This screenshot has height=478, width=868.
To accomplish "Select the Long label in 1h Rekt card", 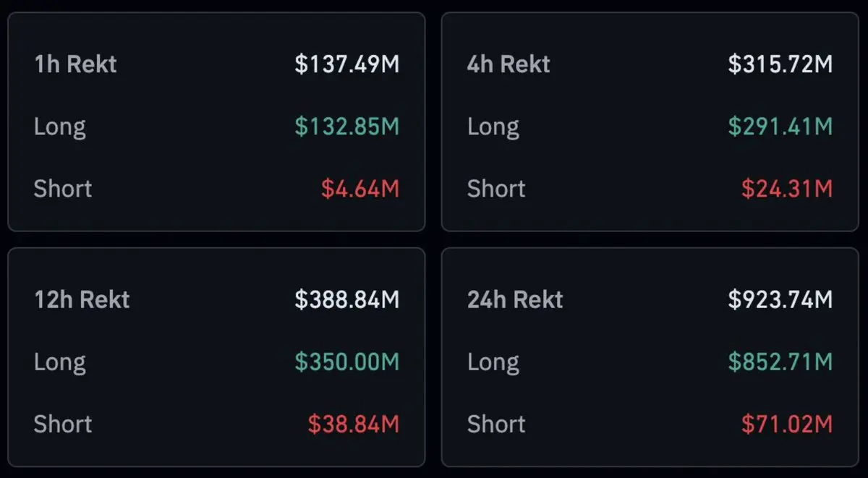I will (x=60, y=127).
